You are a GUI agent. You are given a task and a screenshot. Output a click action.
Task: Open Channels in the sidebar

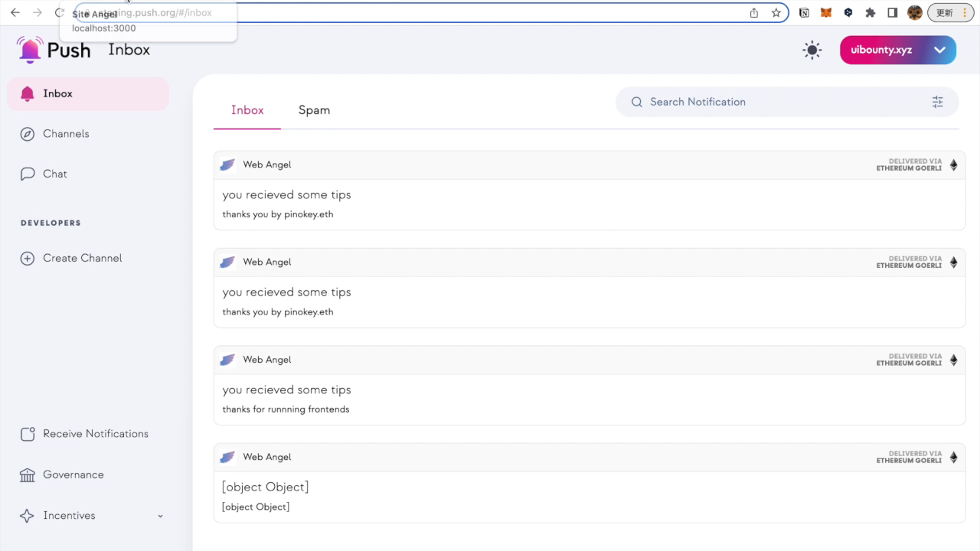(88, 134)
